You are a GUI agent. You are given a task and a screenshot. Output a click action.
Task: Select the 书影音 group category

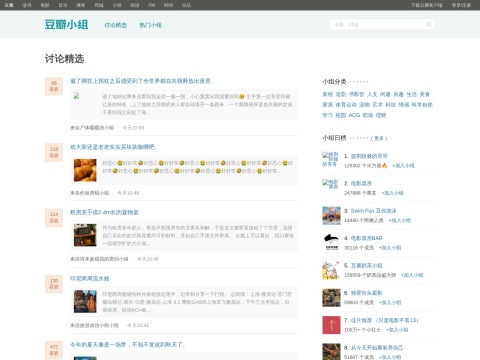click(356, 94)
